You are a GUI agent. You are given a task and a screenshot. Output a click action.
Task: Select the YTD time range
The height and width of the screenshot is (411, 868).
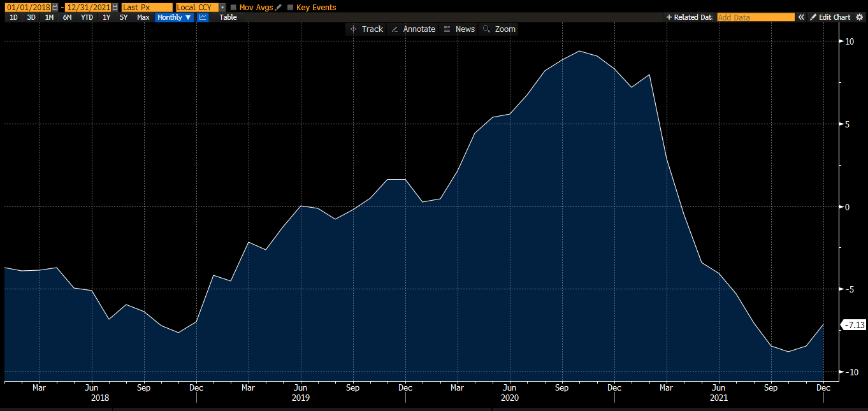87,17
